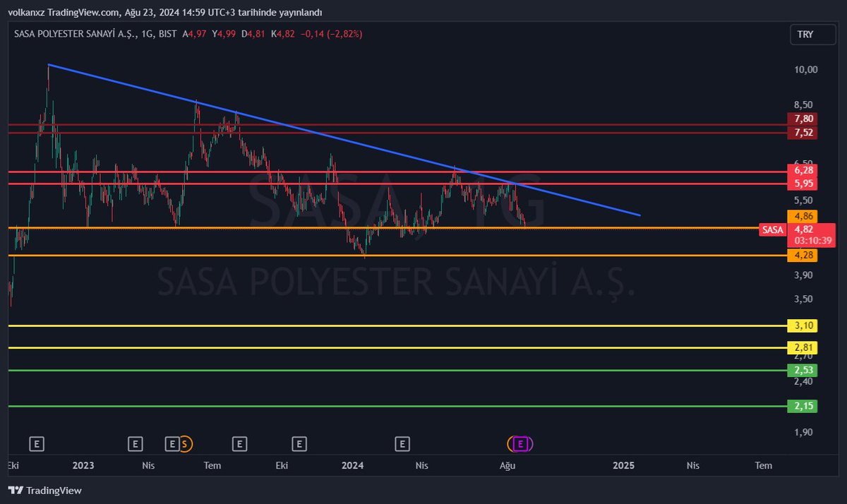Click the 2023 label on the time axis
Viewport: 847px width, 504px height.
(83, 465)
